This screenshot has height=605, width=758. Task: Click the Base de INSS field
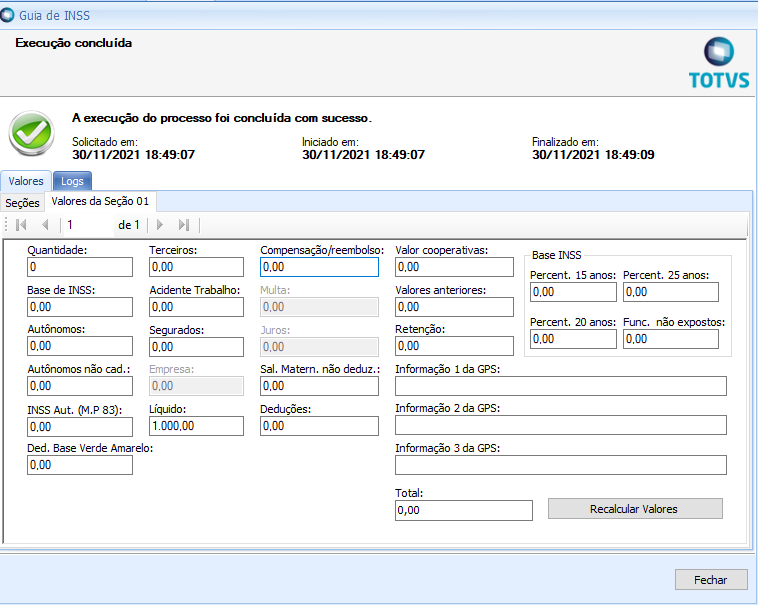coord(80,307)
